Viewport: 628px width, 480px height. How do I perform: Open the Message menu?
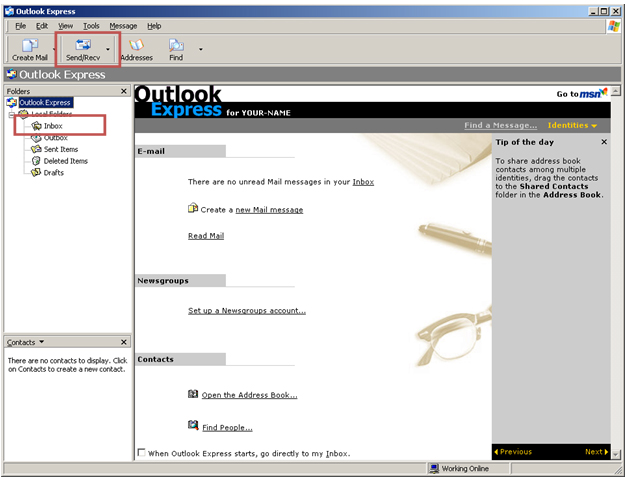[123, 26]
